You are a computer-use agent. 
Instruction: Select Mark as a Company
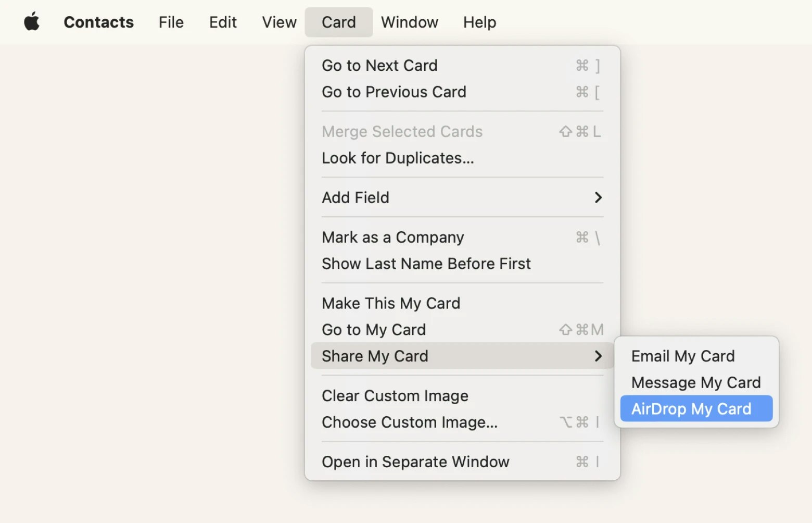point(462,238)
